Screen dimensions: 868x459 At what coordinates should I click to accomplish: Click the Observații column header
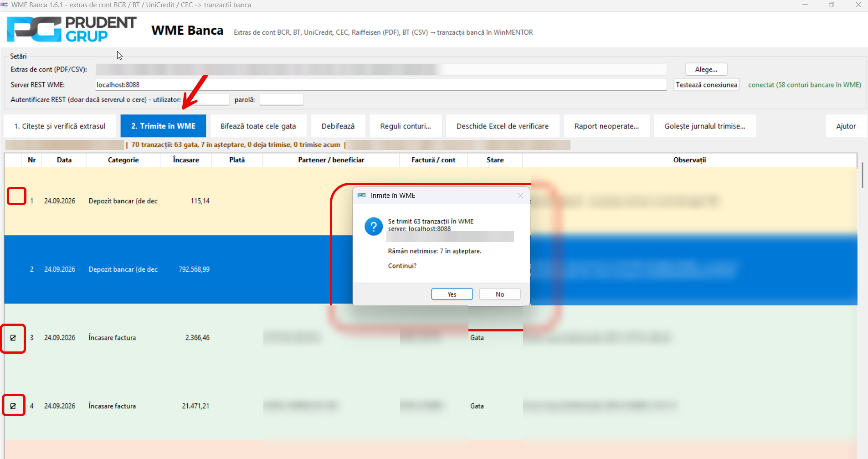690,160
